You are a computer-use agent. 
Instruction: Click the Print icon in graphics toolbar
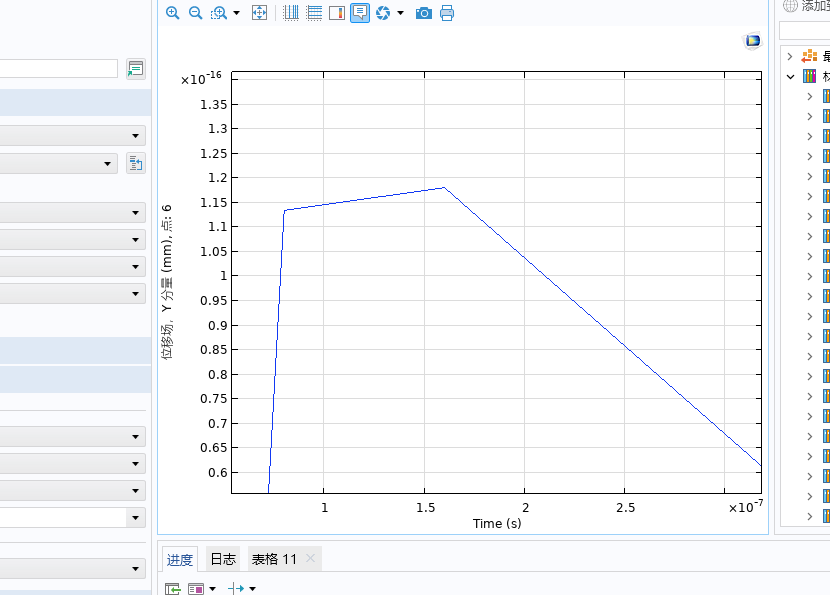click(x=447, y=13)
